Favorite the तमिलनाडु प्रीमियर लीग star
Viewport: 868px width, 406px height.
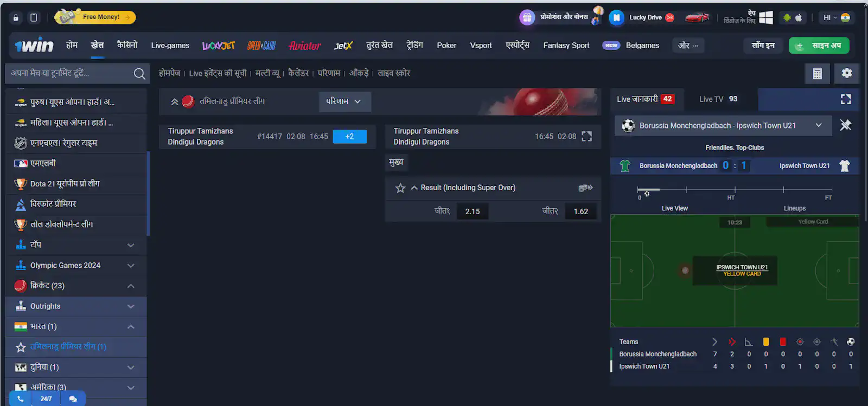[x=21, y=347]
